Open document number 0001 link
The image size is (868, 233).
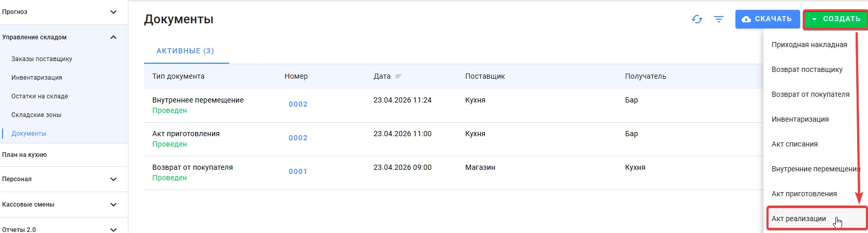coord(298,171)
